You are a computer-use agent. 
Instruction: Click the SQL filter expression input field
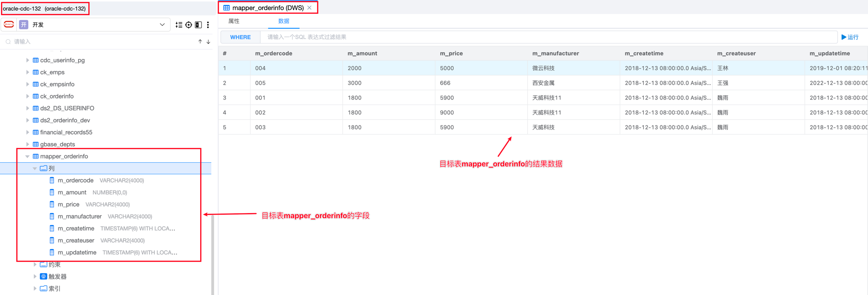[548, 37]
